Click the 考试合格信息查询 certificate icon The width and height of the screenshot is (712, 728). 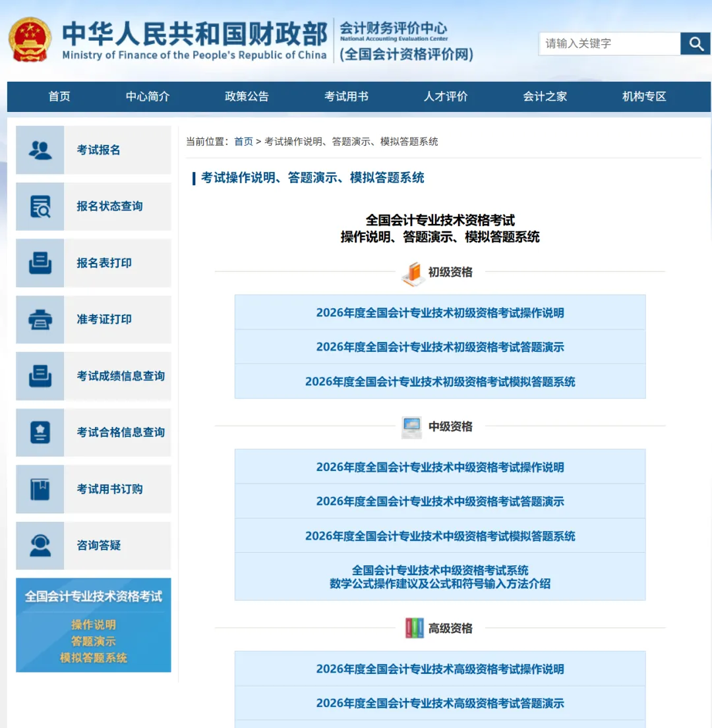[x=40, y=433]
